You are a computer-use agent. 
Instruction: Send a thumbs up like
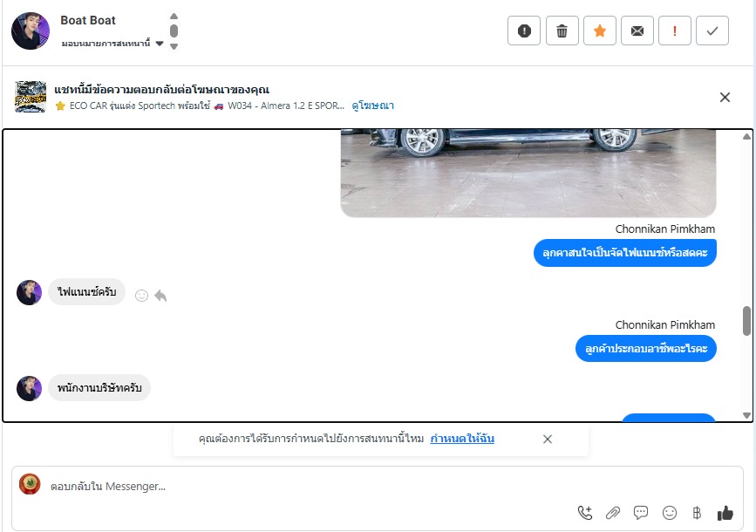[725, 513]
